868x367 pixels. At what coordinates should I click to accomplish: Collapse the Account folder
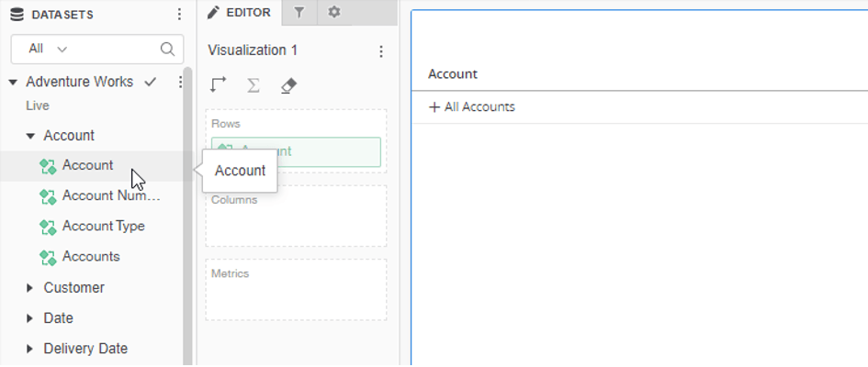(x=30, y=136)
